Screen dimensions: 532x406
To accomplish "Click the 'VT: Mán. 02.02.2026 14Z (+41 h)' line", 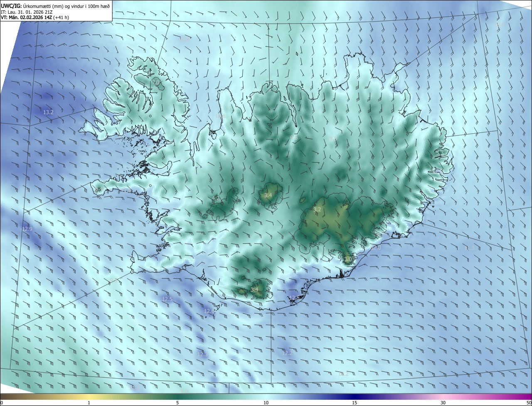I will 36,17.
